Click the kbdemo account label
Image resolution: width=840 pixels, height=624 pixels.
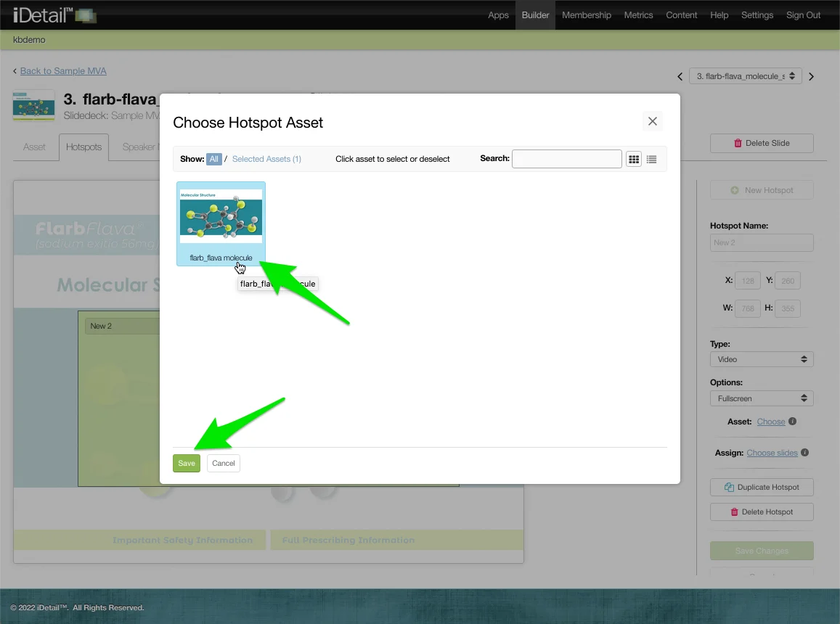click(x=30, y=40)
